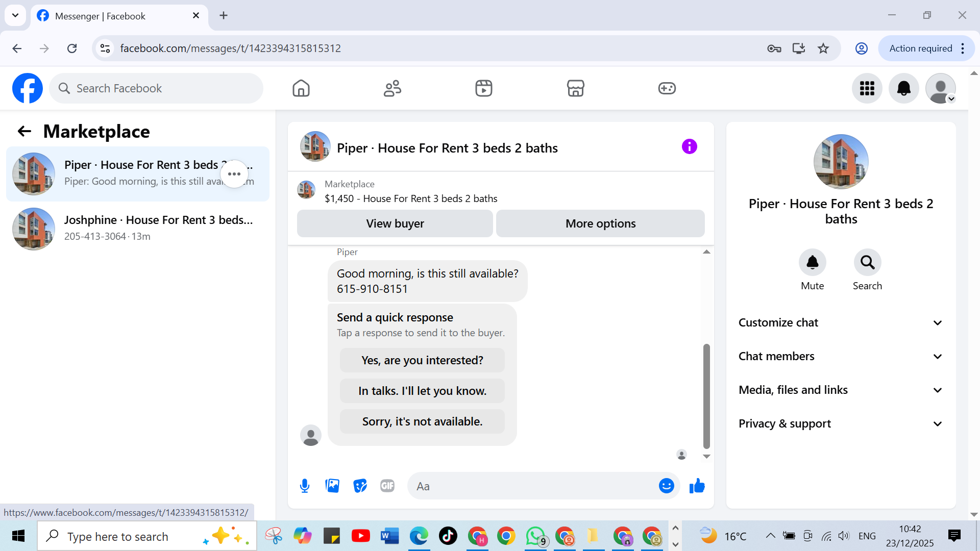
Task: Click the View buyer button
Action: [395, 223]
